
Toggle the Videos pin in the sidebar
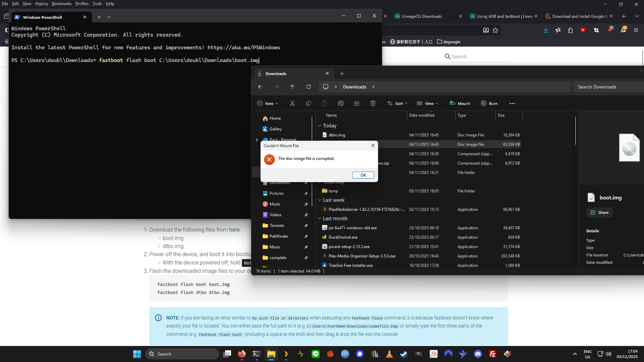coord(306,215)
